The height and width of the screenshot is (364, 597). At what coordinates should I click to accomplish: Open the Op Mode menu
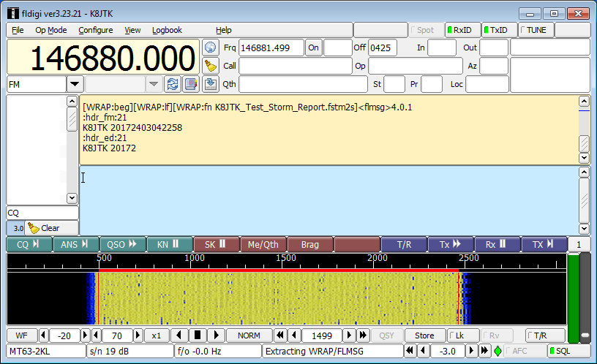pos(50,30)
